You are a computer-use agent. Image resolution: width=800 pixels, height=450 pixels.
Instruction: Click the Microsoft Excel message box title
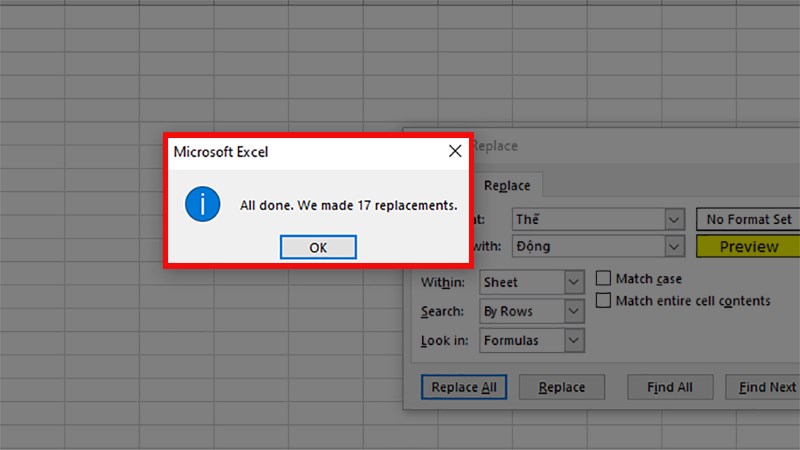point(221,152)
